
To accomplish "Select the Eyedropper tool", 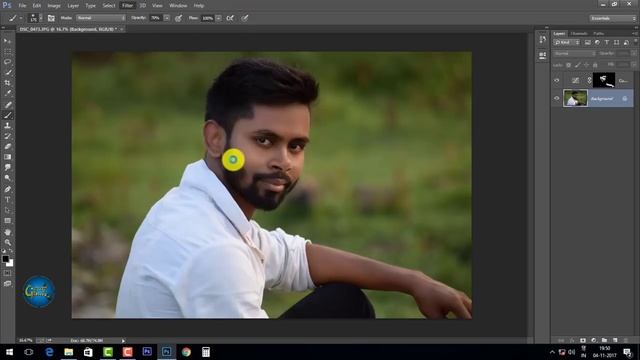I will (x=7, y=93).
